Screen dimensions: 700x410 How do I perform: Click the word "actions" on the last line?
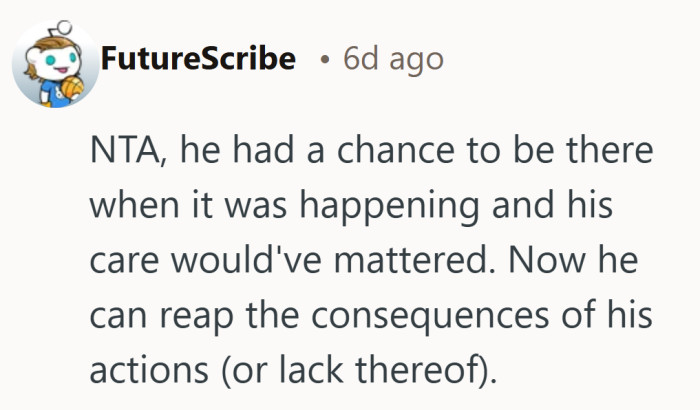pos(151,371)
